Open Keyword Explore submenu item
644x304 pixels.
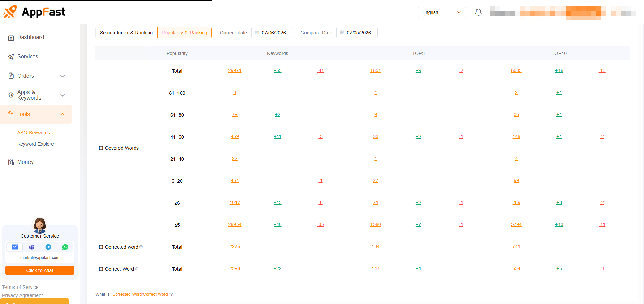click(x=35, y=144)
